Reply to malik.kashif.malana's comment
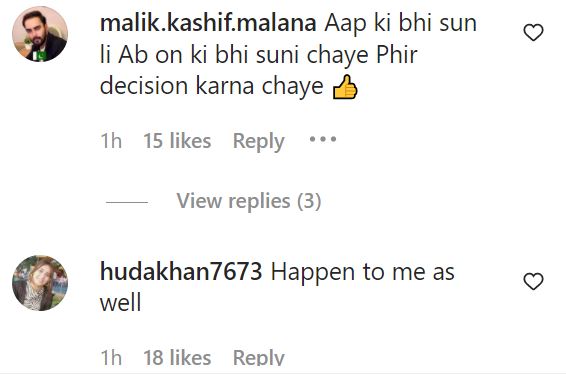 259,141
